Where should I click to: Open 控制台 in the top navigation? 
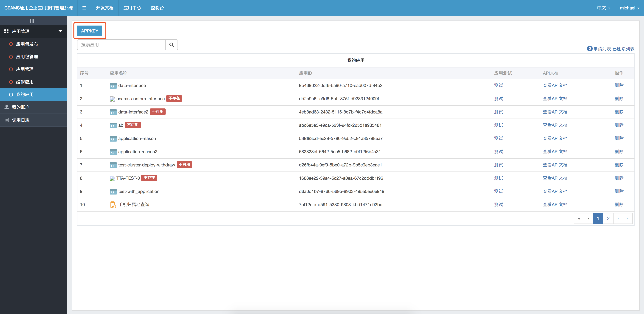click(x=157, y=8)
